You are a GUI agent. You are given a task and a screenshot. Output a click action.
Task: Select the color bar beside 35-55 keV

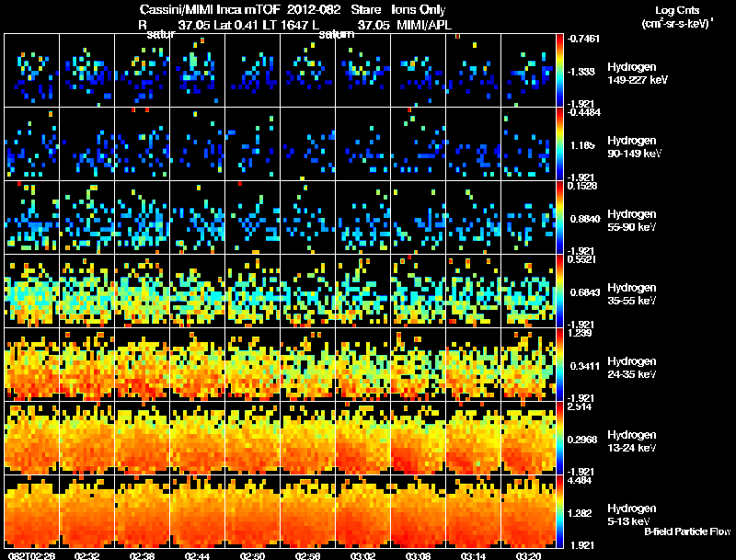pyautogui.click(x=559, y=291)
